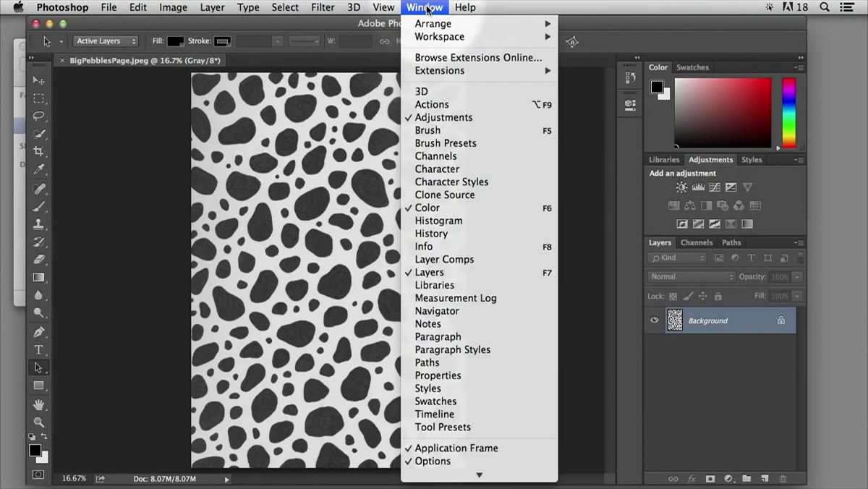Open the Fill value dropdown arrow
The width and height of the screenshot is (868, 489).
coord(797,296)
